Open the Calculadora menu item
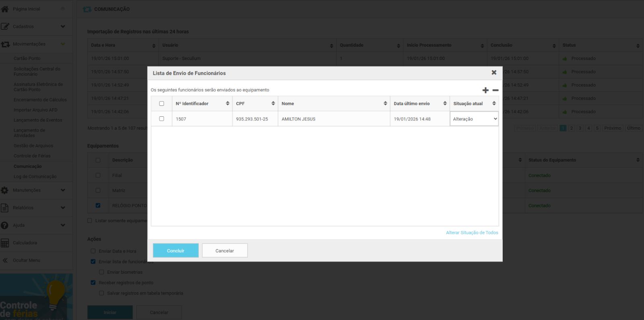The height and width of the screenshot is (320, 644). (x=25, y=243)
